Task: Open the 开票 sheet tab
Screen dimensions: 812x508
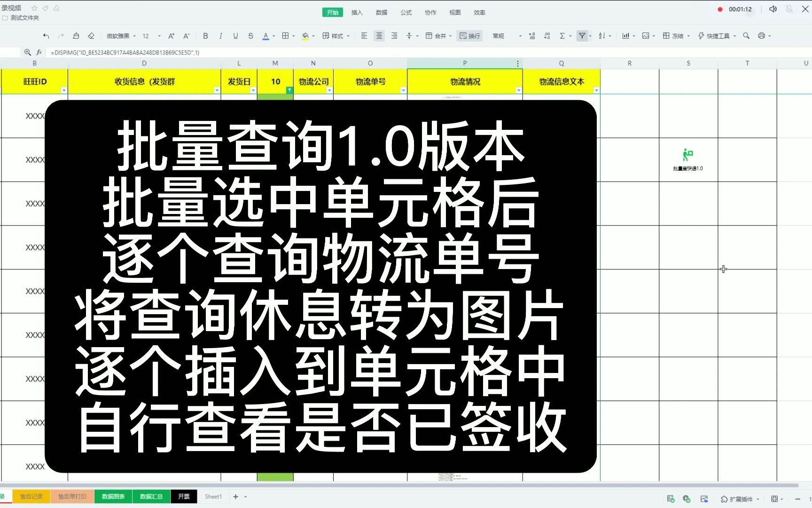Action: pyautogui.click(x=184, y=497)
